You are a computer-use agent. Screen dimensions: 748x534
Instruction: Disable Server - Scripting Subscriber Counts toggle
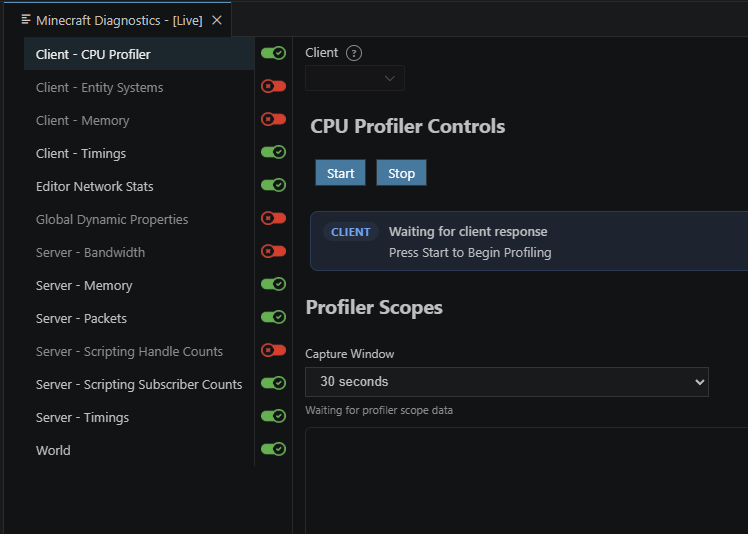point(273,383)
